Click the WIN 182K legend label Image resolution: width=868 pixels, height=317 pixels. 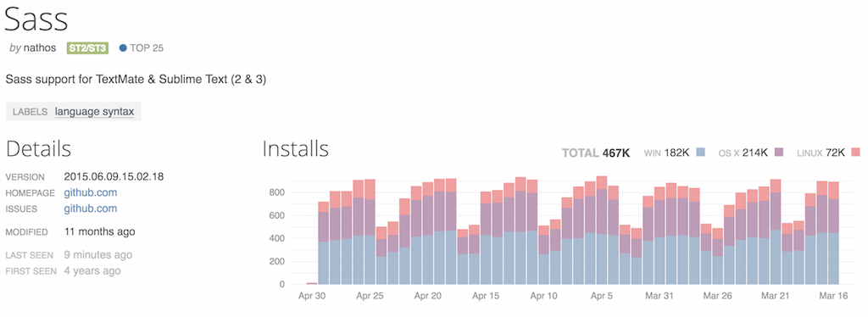click(x=666, y=153)
